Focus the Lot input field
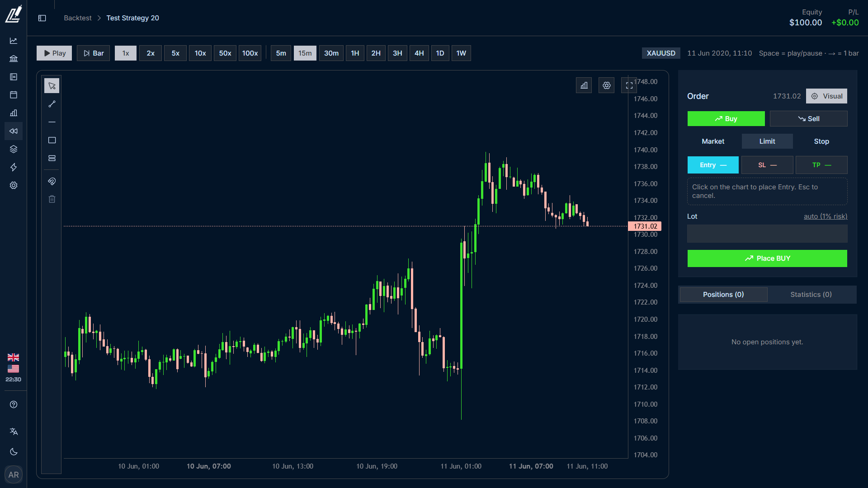This screenshot has height=488, width=868. (x=767, y=234)
